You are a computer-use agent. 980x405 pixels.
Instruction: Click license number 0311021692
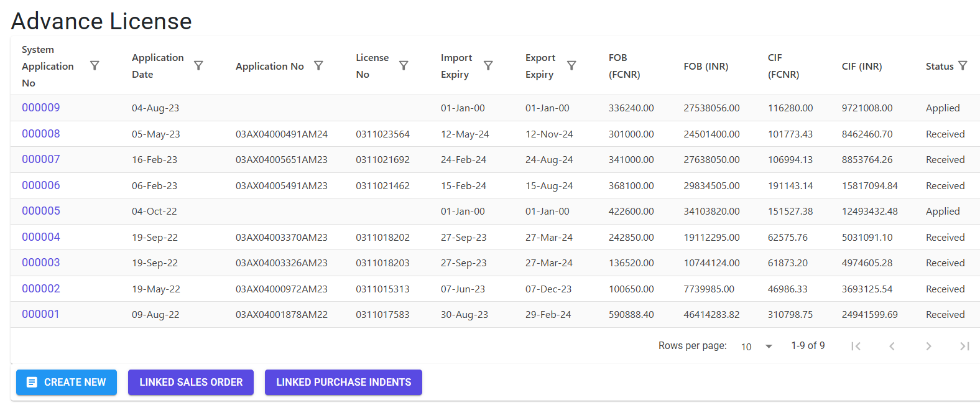(x=382, y=159)
